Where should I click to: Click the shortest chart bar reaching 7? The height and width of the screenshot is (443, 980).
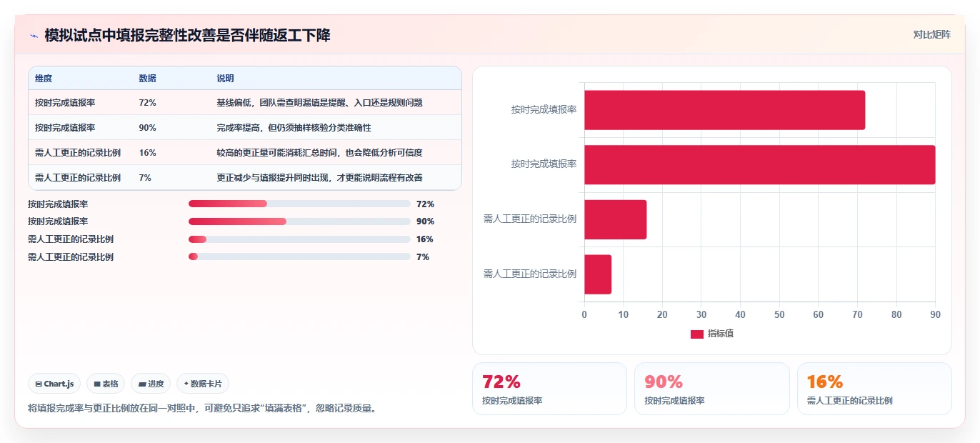pos(598,274)
